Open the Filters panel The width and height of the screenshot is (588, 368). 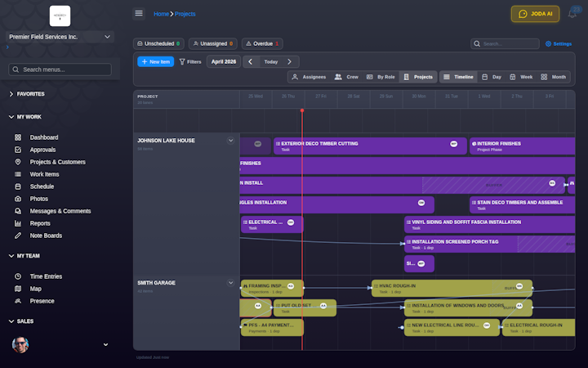190,61
